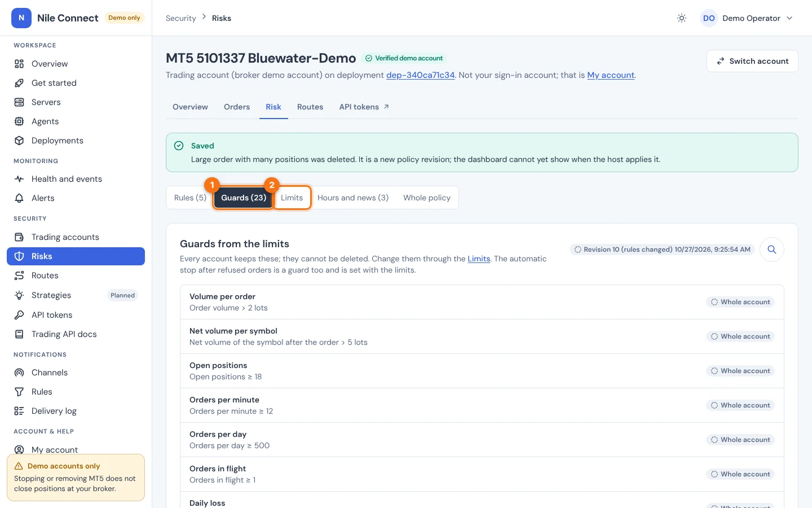Screen dimensions: 812x508
Task: Click the Health and events pulse icon
Action: pos(19,179)
